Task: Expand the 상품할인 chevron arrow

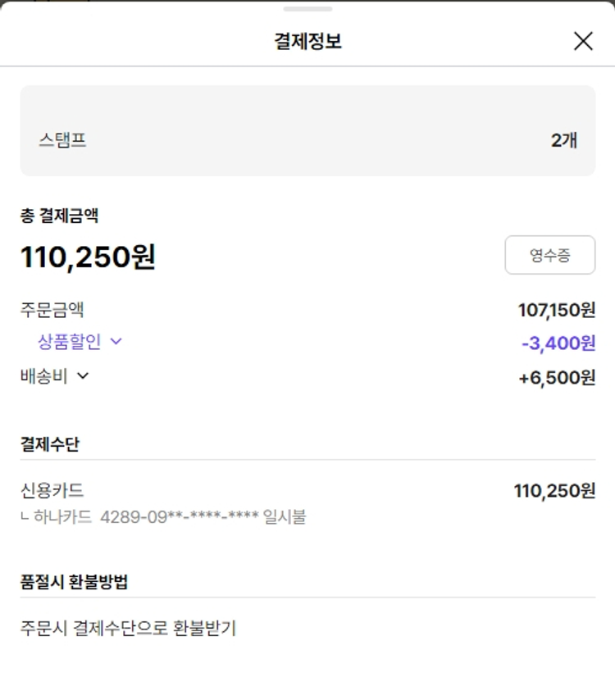Action: pyautogui.click(x=116, y=342)
